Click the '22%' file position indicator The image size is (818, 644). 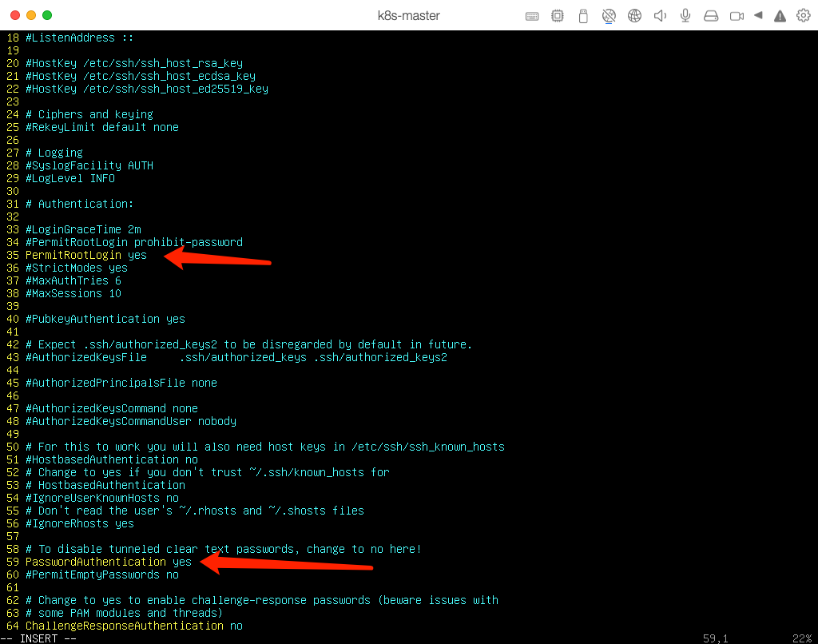coord(802,638)
